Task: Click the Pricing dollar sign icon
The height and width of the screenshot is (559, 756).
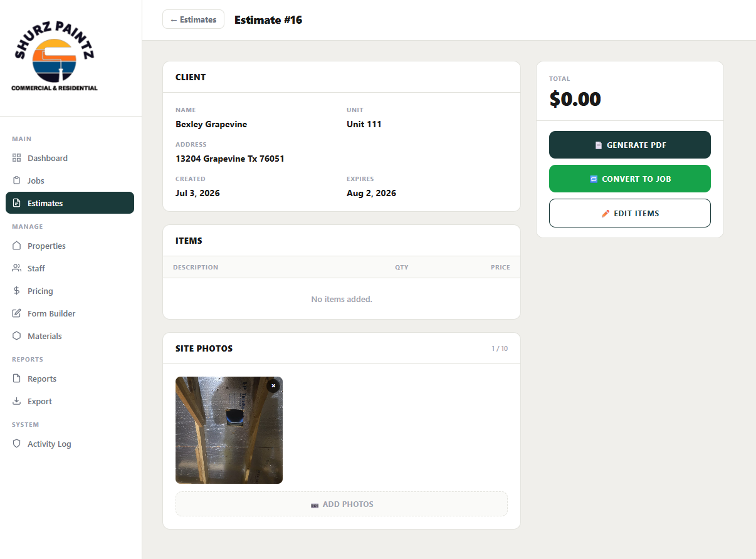Action: (x=17, y=291)
